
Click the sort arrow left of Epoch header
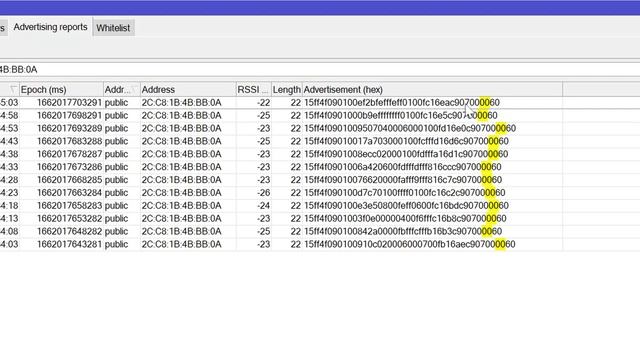pos(13,89)
